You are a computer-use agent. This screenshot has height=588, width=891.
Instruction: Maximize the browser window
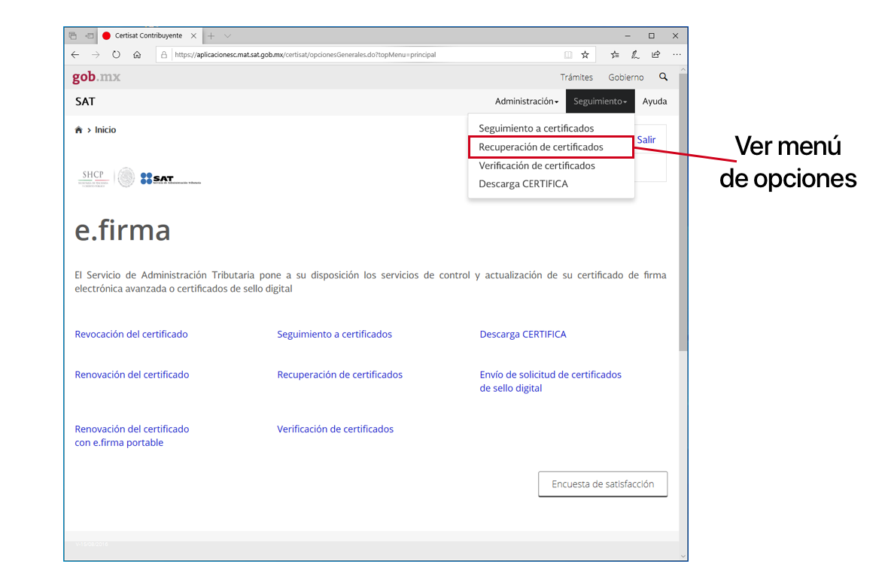[651, 36]
